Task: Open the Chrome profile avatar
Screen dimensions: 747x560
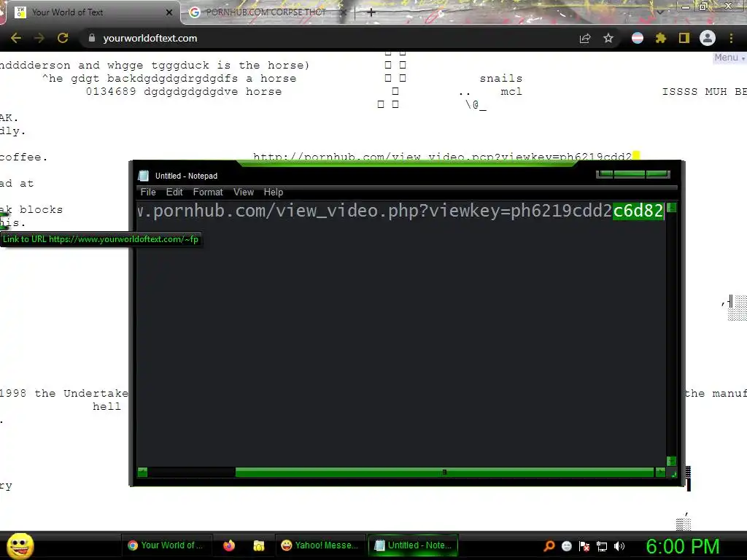Action: [708, 38]
